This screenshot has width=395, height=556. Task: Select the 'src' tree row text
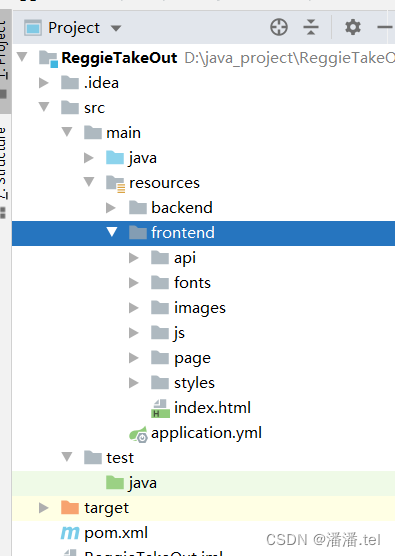click(x=94, y=108)
